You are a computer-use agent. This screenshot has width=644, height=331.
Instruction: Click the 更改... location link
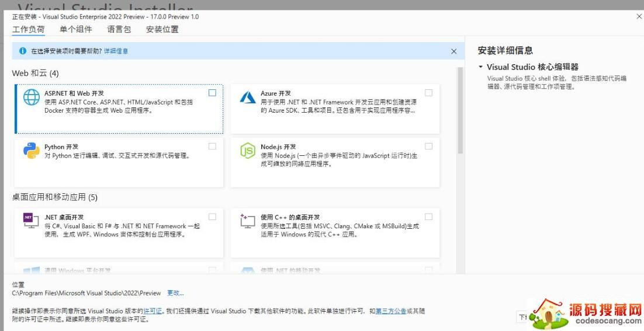pos(175,293)
